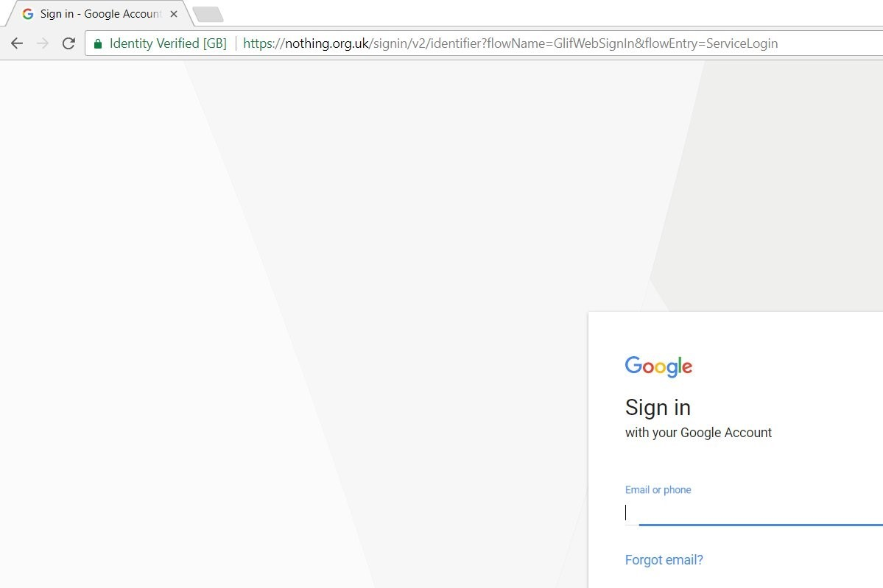Close the 'Sign in - Google Account' tab
The height and width of the screenshot is (588, 883).
tap(173, 13)
